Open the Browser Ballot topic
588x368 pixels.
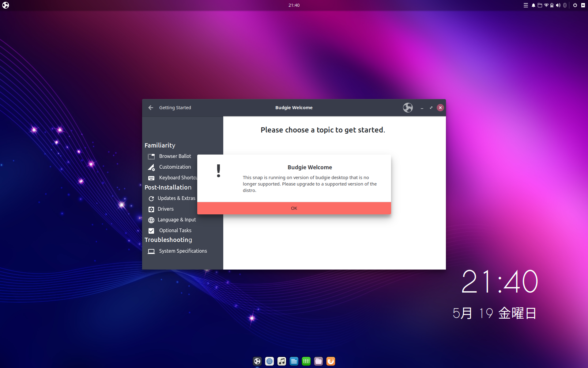tap(175, 156)
